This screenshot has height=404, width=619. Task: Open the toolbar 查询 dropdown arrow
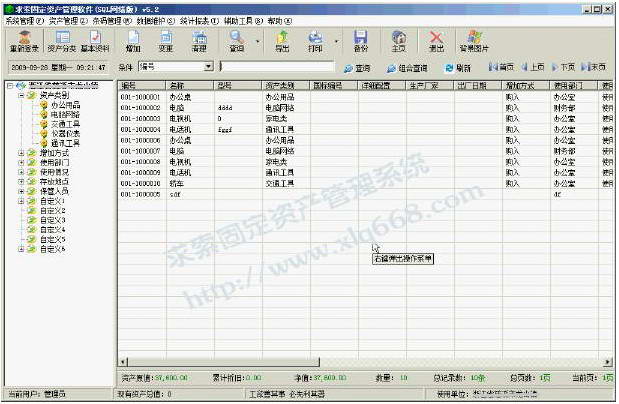(258, 41)
